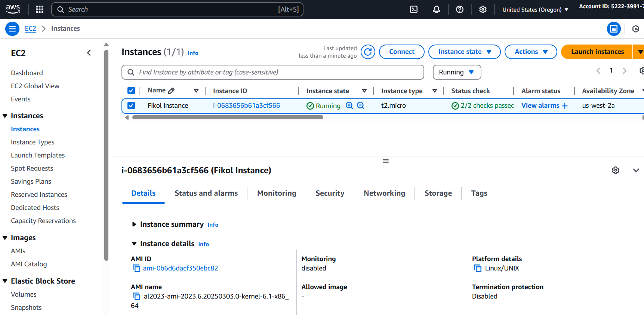Open the Actions dropdown
644x315 pixels.
click(x=531, y=52)
